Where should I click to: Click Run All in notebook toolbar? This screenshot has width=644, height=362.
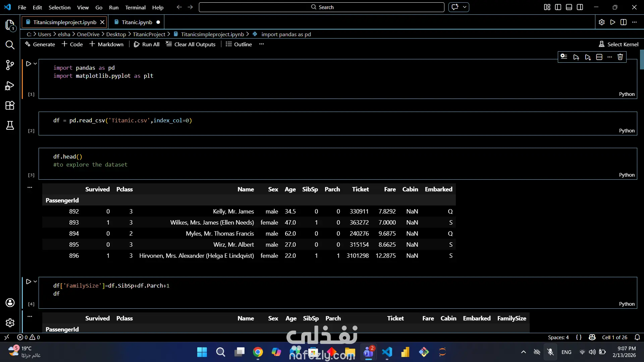pyautogui.click(x=147, y=44)
